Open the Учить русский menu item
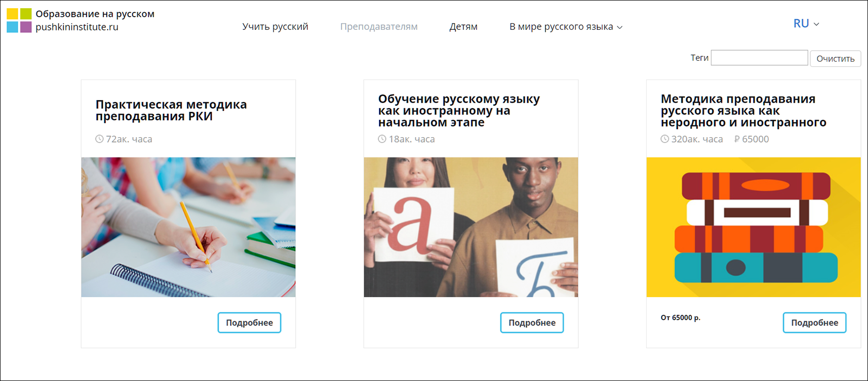This screenshot has width=868, height=381. click(275, 26)
